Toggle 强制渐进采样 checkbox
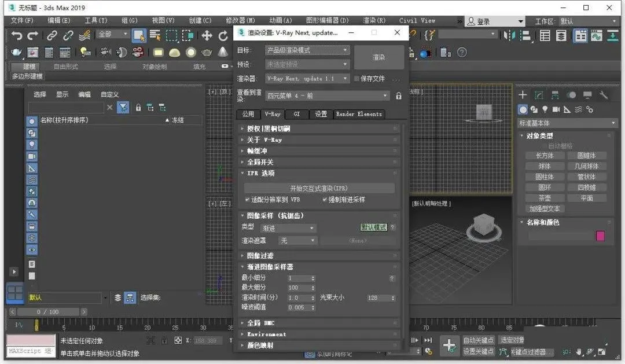The height and width of the screenshot is (364, 625). (x=325, y=199)
